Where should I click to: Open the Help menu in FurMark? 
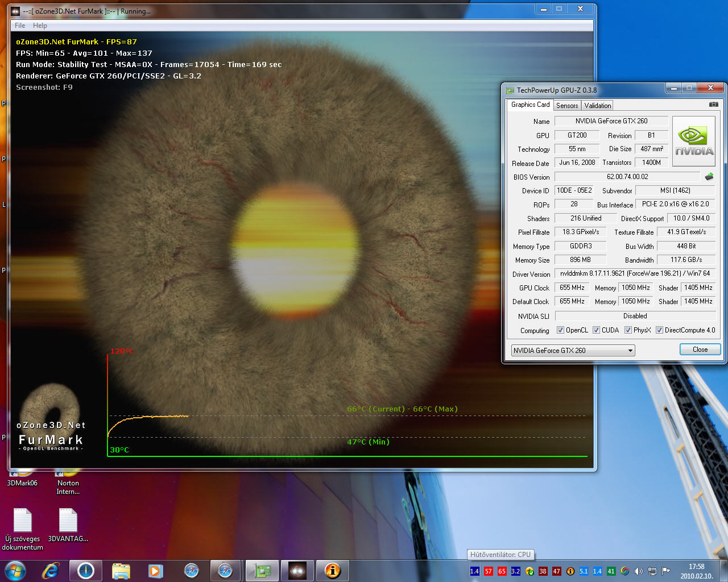point(40,26)
